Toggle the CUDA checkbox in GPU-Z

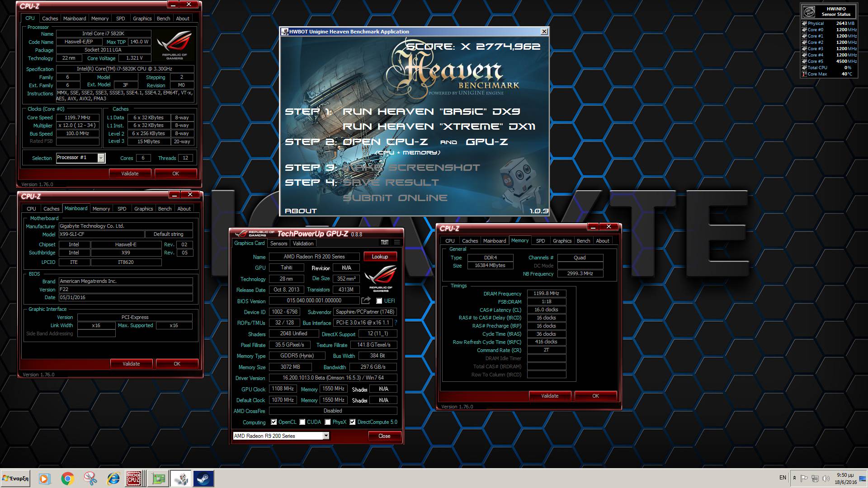click(302, 422)
